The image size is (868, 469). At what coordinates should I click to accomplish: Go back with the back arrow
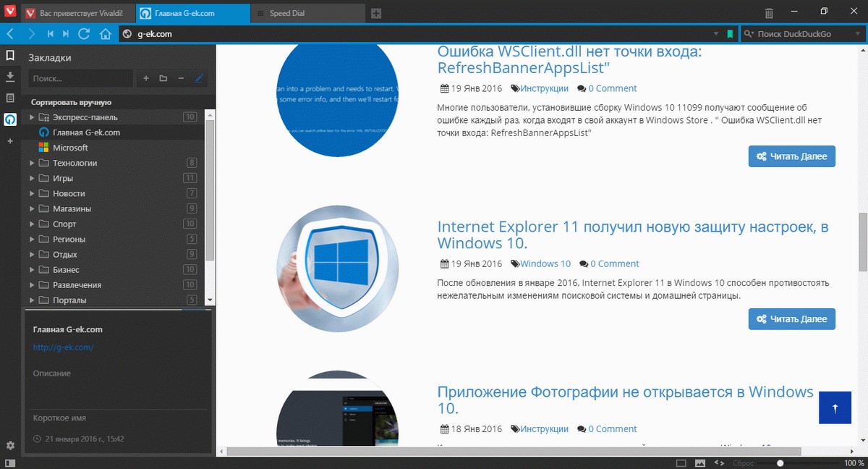11,34
